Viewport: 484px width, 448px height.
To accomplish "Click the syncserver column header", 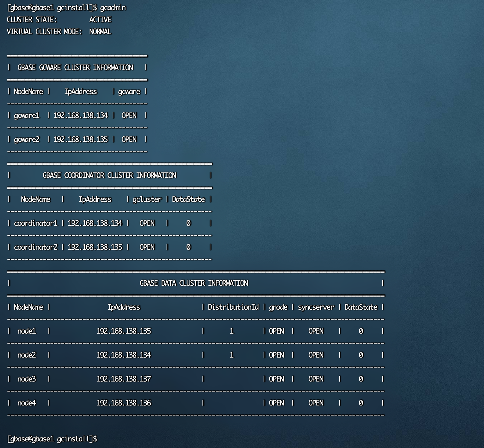I will coord(316,307).
